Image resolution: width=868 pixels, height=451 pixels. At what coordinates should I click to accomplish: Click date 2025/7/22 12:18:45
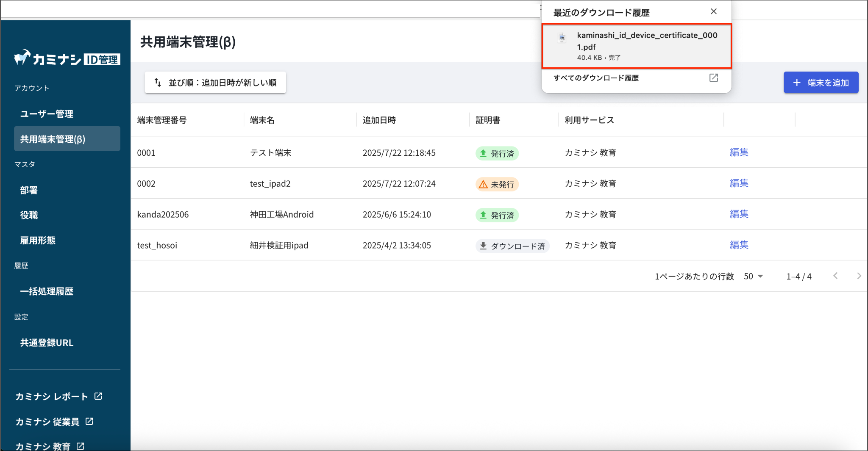[399, 153]
